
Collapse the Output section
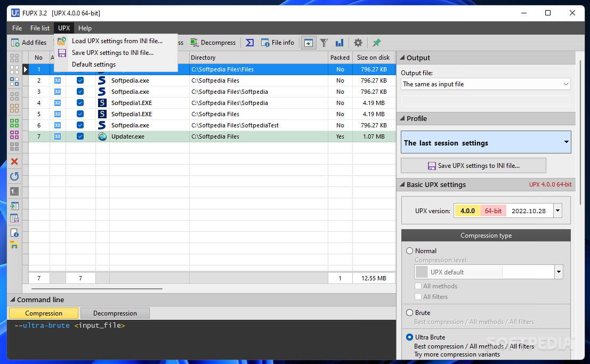(402, 58)
